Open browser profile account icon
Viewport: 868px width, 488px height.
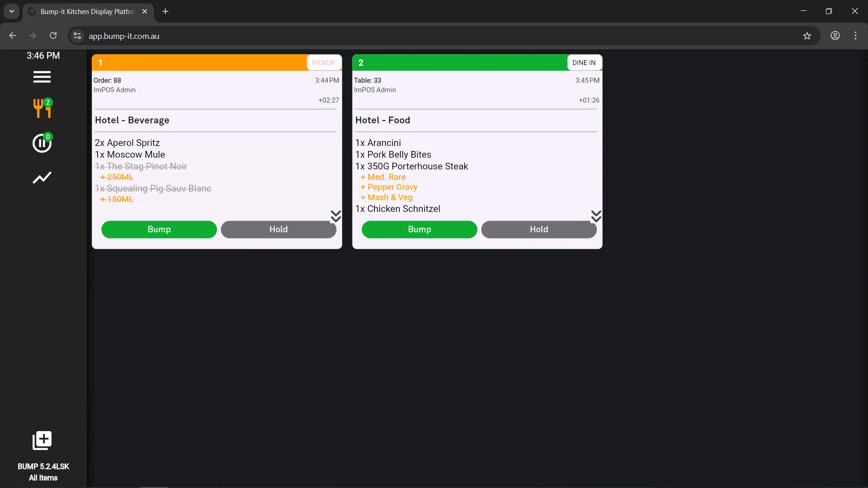pos(835,36)
